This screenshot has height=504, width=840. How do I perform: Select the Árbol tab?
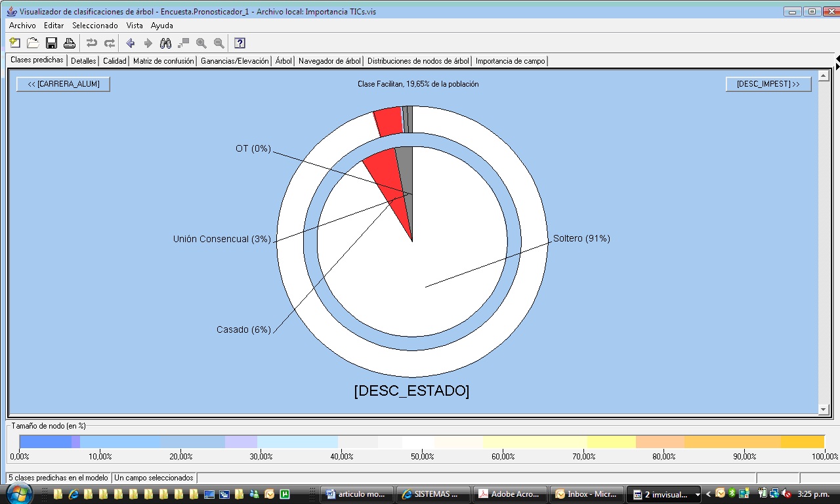[x=283, y=61]
